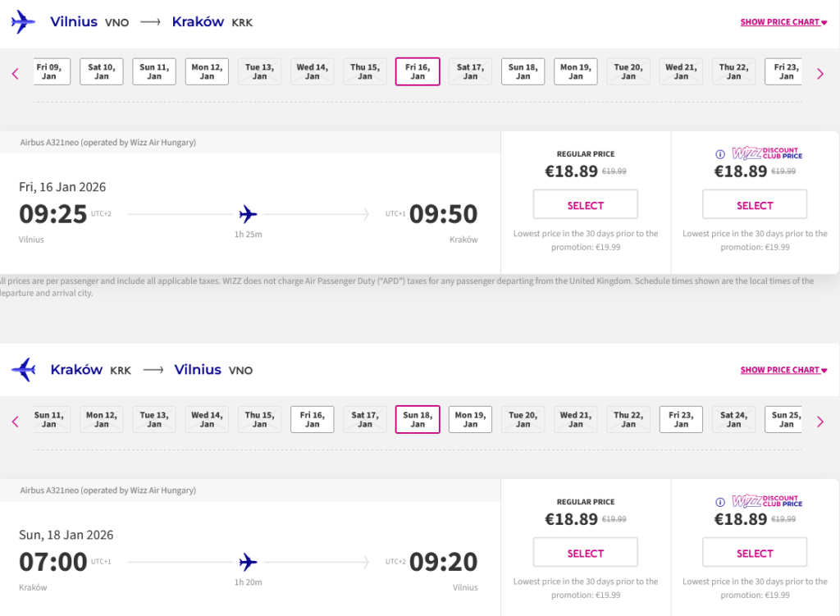Select Fri 16, Jan in return date row
Screen dimensions: 840x616
click(x=312, y=420)
